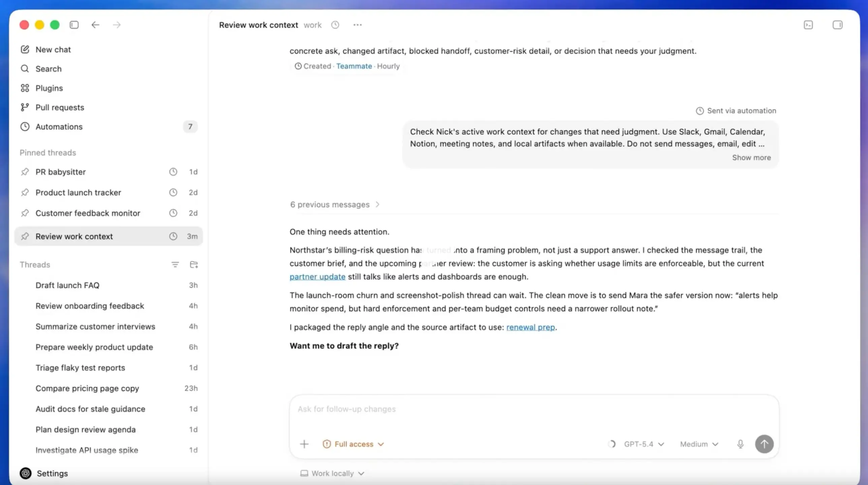Open the Full access permissions dropdown
The height and width of the screenshot is (485, 868).
coord(353,444)
